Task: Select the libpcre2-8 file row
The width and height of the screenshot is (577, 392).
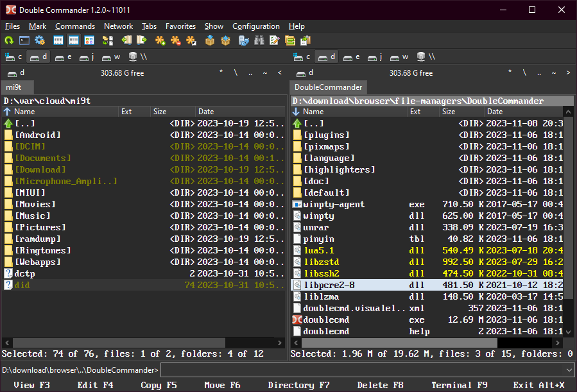Action: (329, 285)
